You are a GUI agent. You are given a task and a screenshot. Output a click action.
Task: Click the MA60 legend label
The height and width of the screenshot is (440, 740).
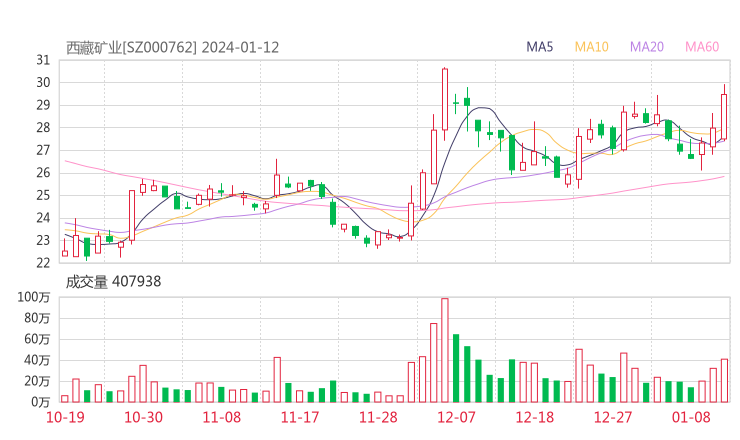click(x=702, y=47)
